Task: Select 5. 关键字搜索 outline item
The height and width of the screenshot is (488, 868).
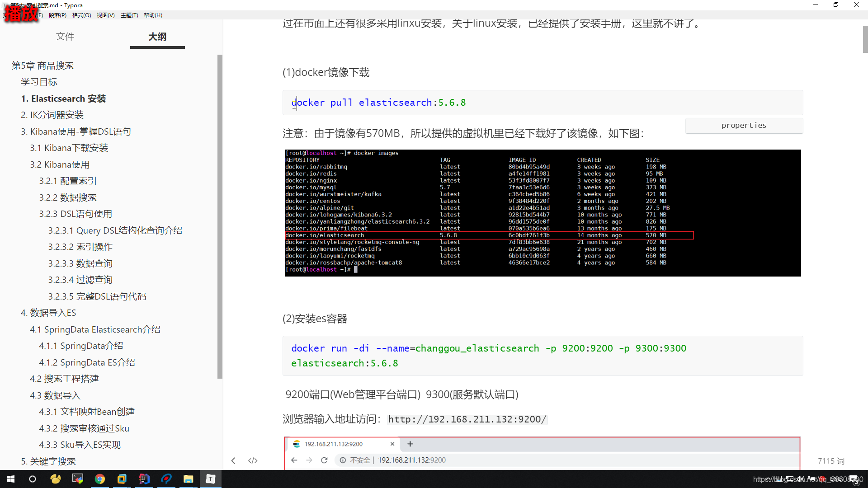Action: click(48, 461)
